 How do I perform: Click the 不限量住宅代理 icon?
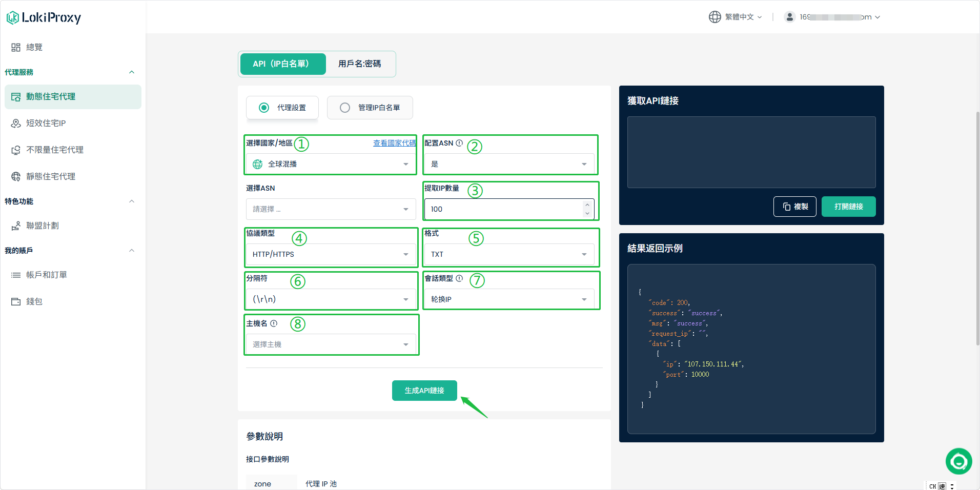[16, 150]
